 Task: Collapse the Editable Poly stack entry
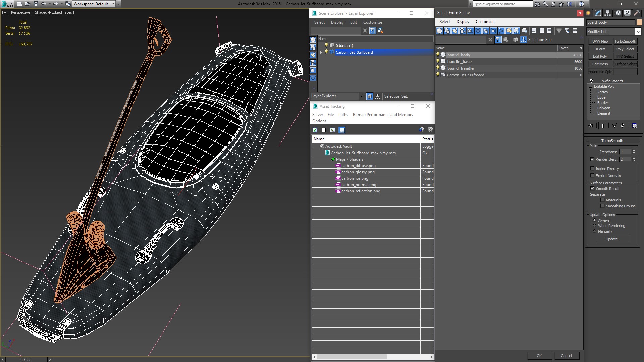click(x=591, y=86)
